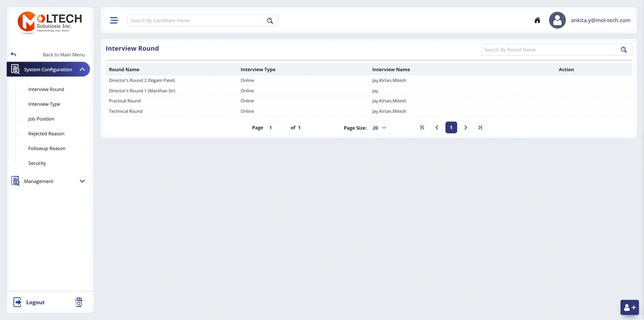Image resolution: width=644 pixels, height=320 pixels.
Task: Click the Logout button
Action: point(35,302)
